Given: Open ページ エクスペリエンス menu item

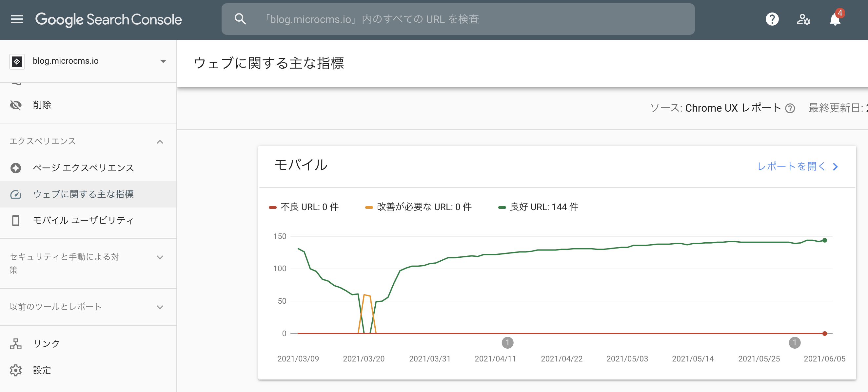Looking at the screenshot, I should click(x=83, y=168).
